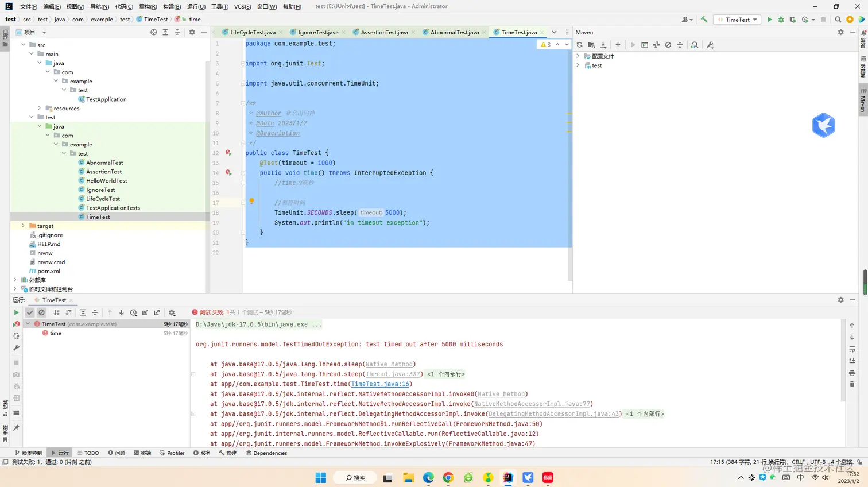Viewport: 868px width, 487px height.
Task: Expand the 外部库 node
Action: (x=15, y=280)
